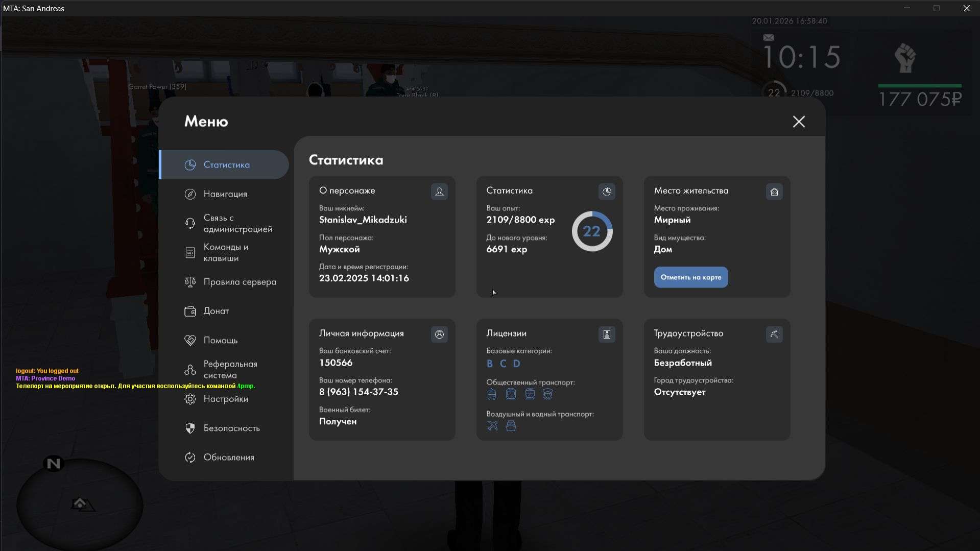Image resolution: width=980 pixels, height=551 pixels.
Task: Open the Навигация menu section
Action: (x=225, y=194)
